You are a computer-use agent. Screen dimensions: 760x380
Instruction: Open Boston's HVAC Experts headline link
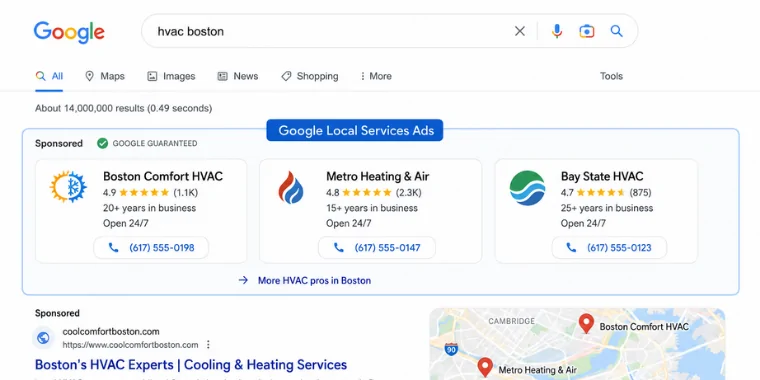(191, 364)
